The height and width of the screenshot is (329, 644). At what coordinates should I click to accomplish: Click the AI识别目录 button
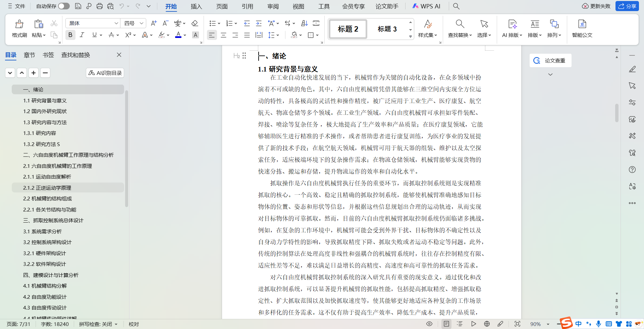coord(105,73)
